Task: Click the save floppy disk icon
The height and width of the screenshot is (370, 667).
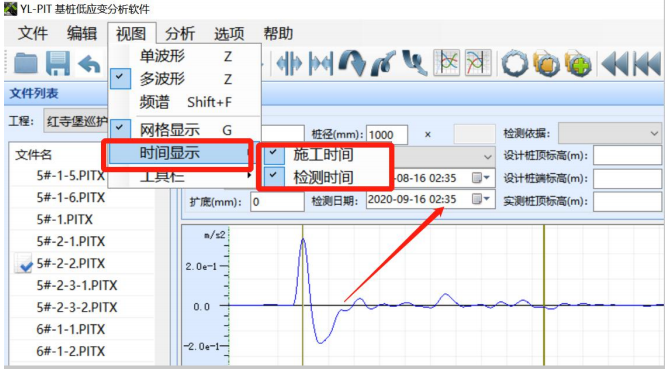Action: 58,64
